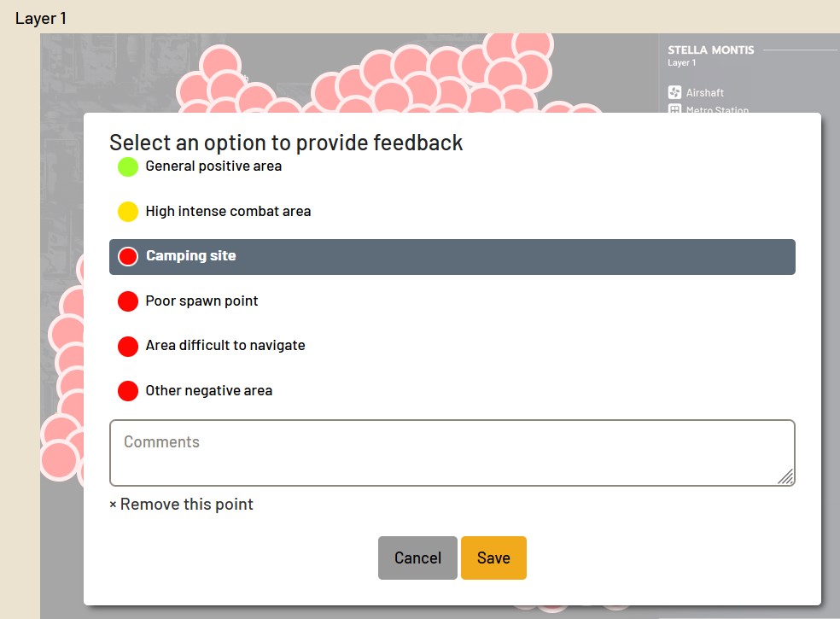
Task: Click the Airshaft icon in map legend
Action: [x=674, y=92]
